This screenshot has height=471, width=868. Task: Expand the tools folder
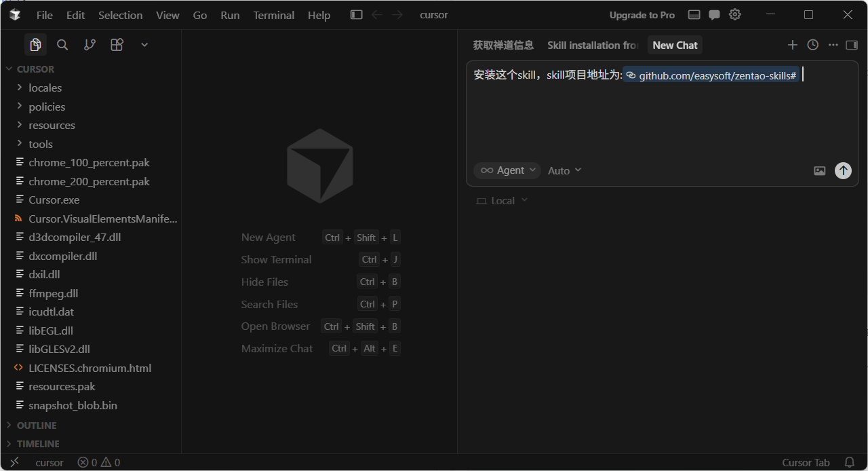point(91,144)
